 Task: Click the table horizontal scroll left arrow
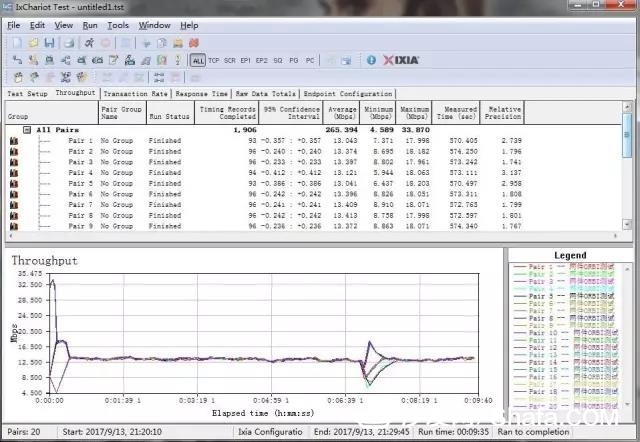click(x=10, y=235)
